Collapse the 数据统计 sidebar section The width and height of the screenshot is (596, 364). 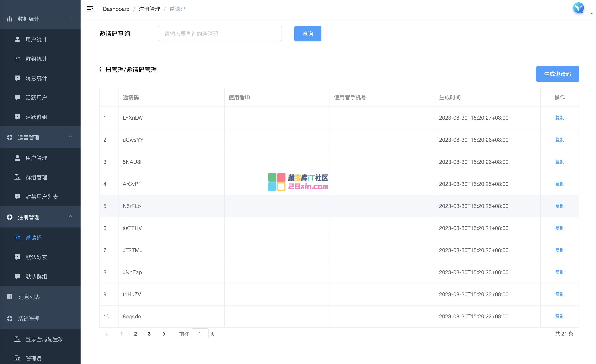70,18
